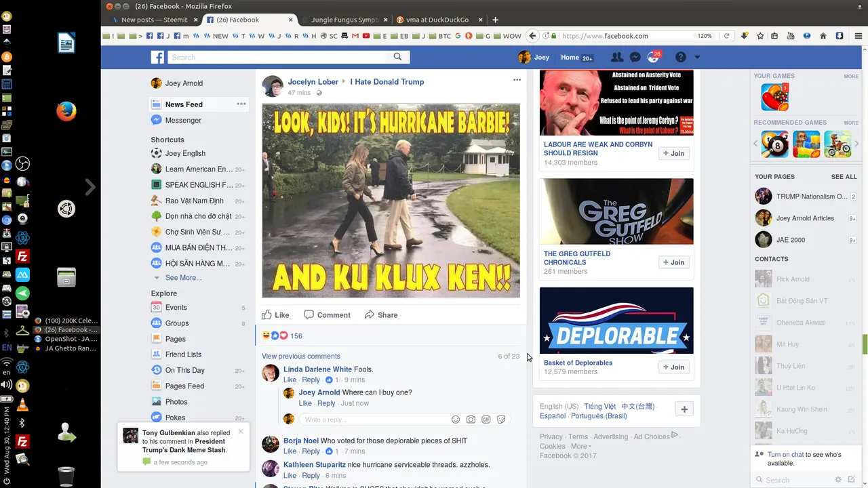Screen dimensions: 868x488
Task: Click chat search field
Action: coord(793,480)
